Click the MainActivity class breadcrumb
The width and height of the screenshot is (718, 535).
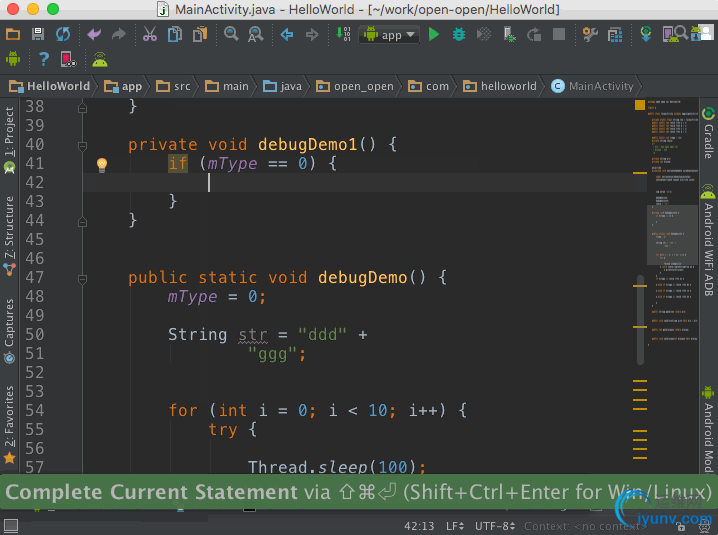click(592, 86)
